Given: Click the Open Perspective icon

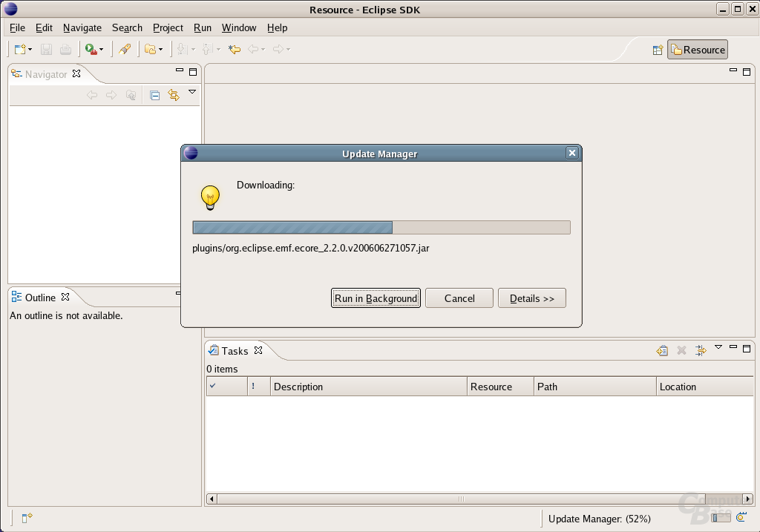Looking at the screenshot, I should (x=658, y=50).
